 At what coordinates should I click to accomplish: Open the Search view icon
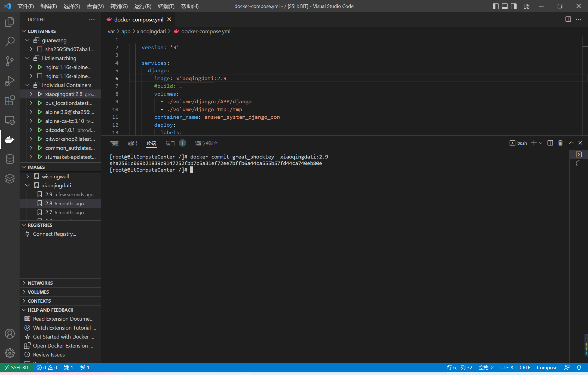(10, 42)
